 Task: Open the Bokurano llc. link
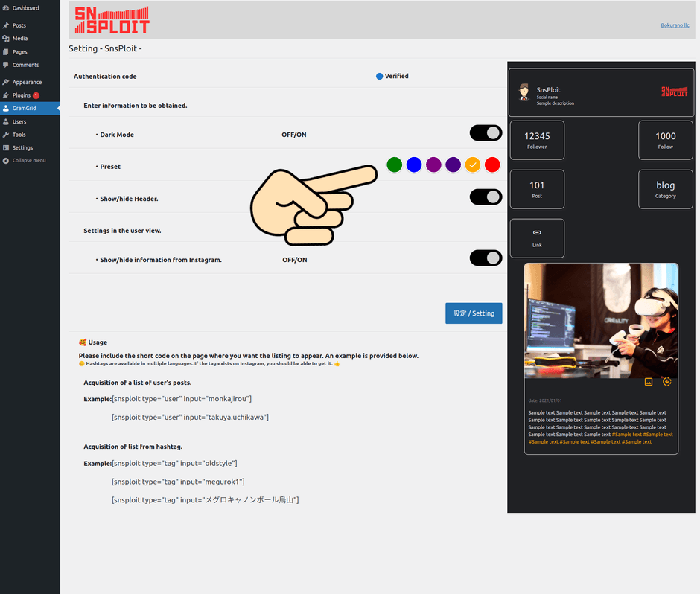pos(675,25)
